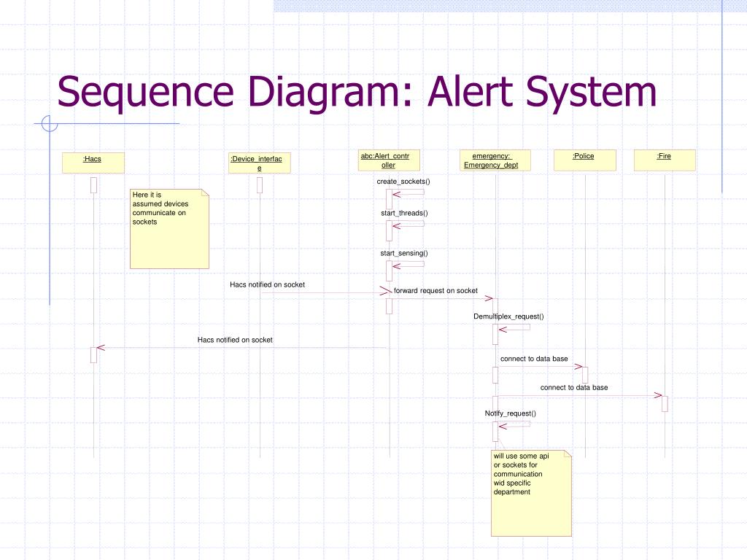747x560 pixels.
Task: Click the 'start_threads()' message label
Action: click(x=404, y=214)
